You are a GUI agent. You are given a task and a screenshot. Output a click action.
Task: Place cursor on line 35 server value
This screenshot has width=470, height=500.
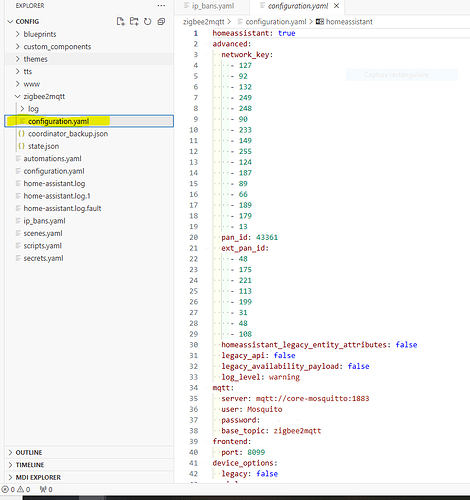pyautogui.click(x=312, y=398)
